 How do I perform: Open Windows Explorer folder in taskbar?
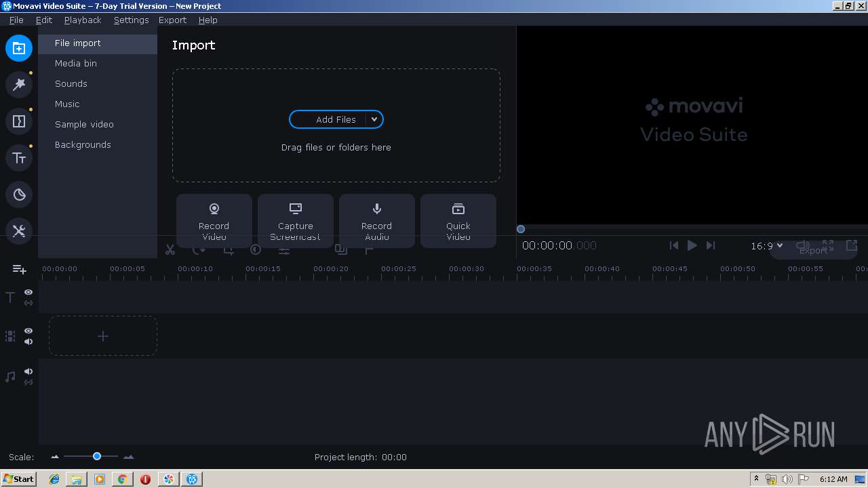pos(77,479)
